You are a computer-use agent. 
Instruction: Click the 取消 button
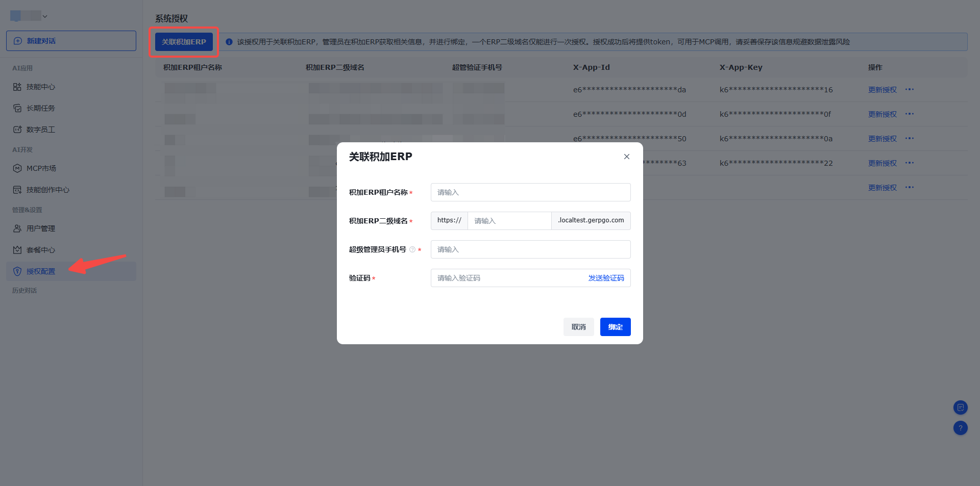click(578, 327)
